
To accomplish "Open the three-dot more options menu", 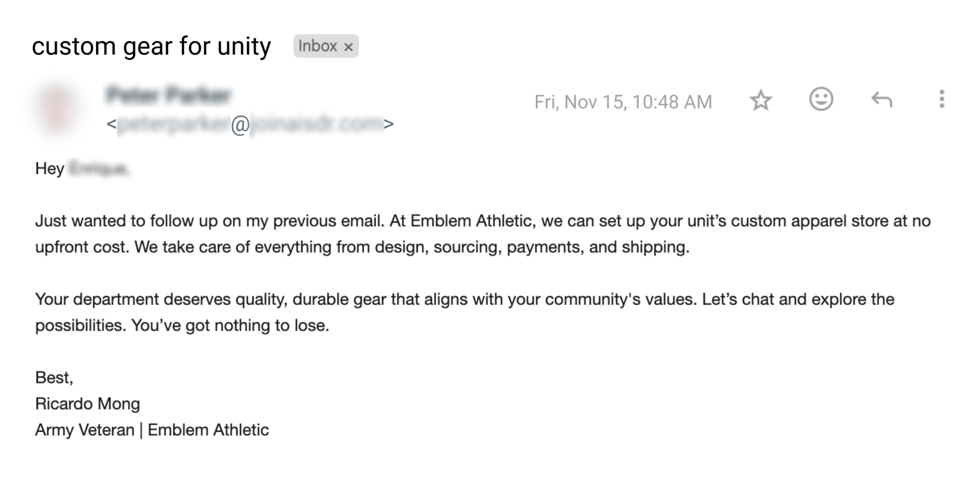I will 941,99.
